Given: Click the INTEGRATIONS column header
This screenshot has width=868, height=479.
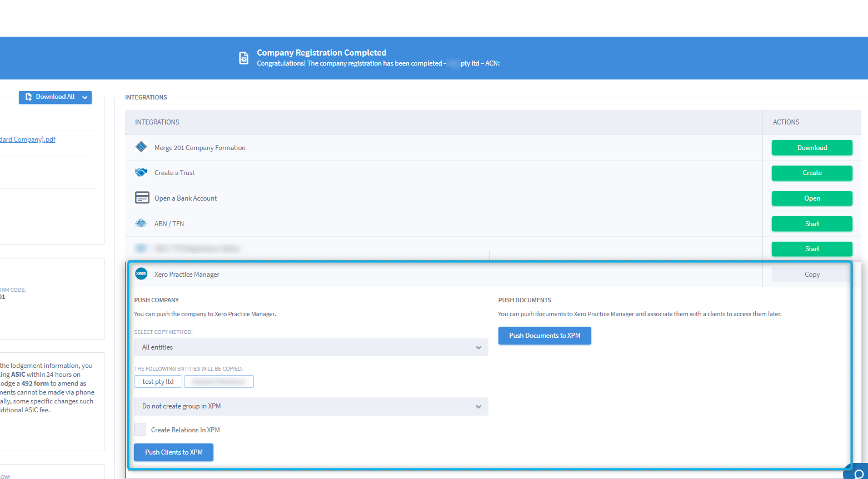Looking at the screenshot, I should coord(157,122).
